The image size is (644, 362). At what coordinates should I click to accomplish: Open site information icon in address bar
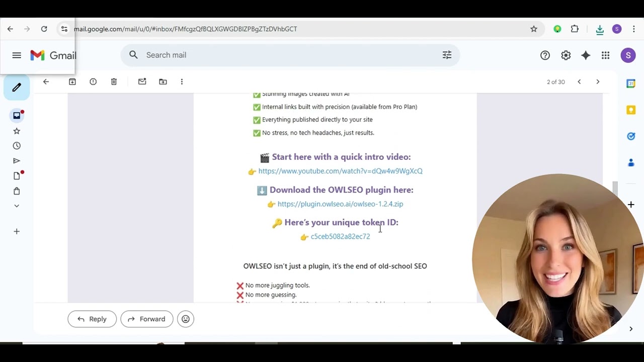point(64,29)
